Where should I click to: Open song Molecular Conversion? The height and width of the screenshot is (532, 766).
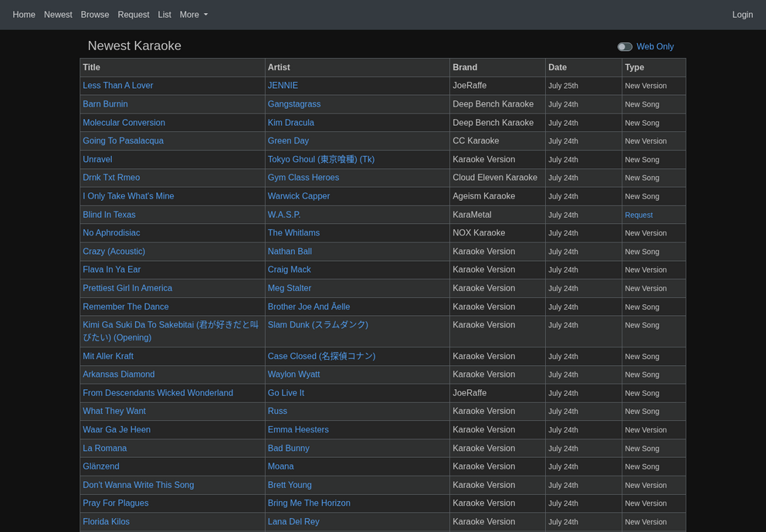tap(124, 123)
